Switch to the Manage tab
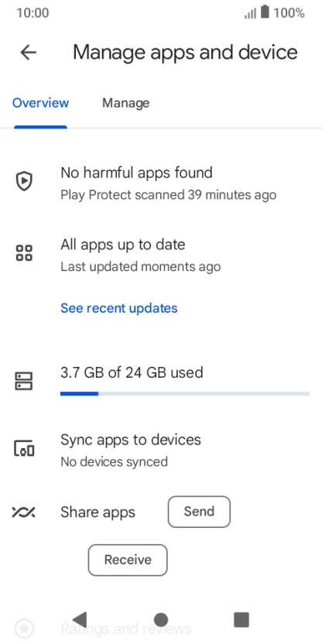Screen dimensions: 322x644 tap(125, 103)
